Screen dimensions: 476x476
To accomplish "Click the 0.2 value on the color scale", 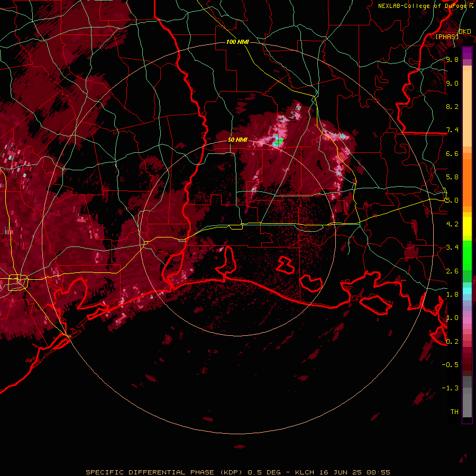I will 452,342.
